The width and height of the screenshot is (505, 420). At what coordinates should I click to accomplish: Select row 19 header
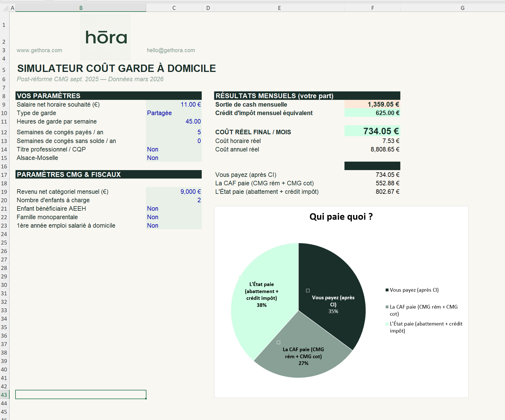click(x=4, y=192)
